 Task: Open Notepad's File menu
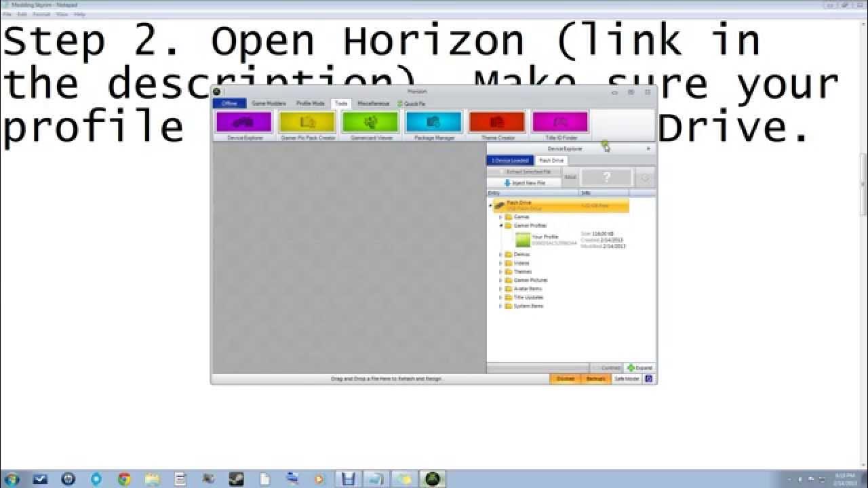click(6, 14)
